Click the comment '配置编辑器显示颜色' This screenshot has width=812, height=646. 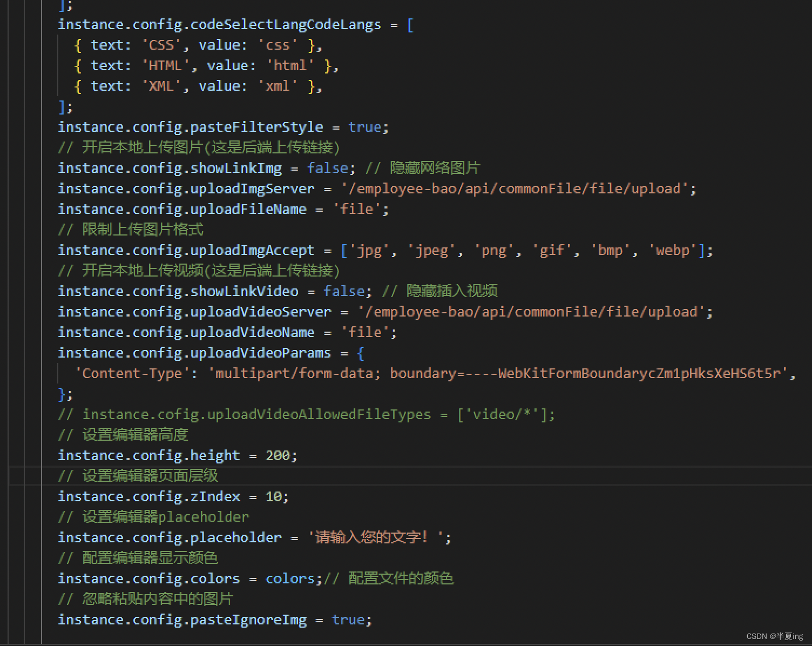(x=138, y=558)
